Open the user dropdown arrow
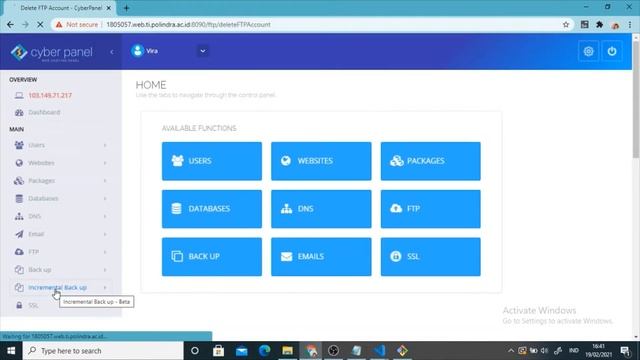The width and height of the screenshot is (640, 360). coord(202,51)
